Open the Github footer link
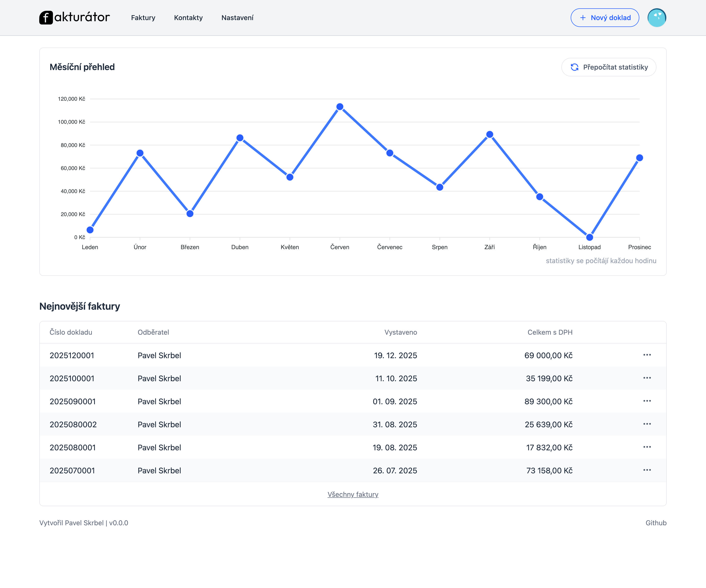Image resolution: width=706 pixels, height=588 pixels. 656,523
